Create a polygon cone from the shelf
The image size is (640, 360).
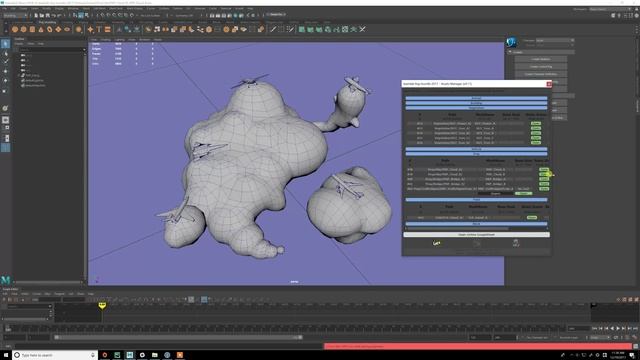pyautogui.click(x=41, y=29)
